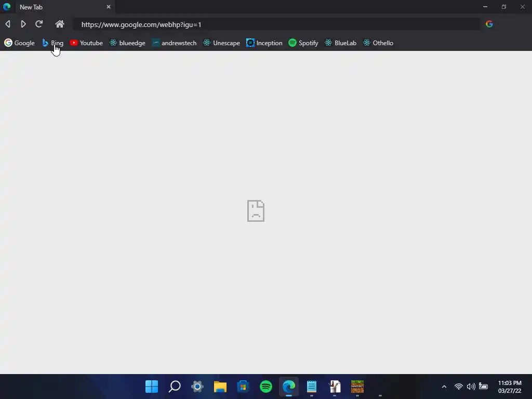This screenshot has width=532, height=399.
Task: Open the Inception bookmark
Action: (264, 43)
